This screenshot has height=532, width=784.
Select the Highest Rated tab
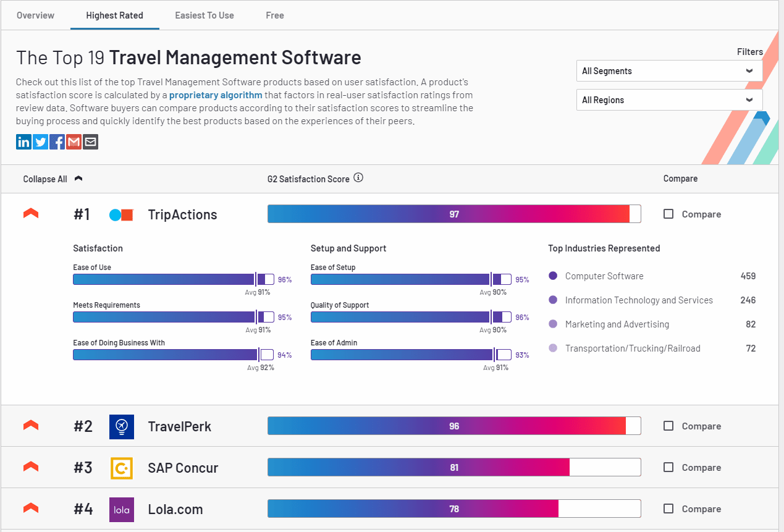click(115, 15)
